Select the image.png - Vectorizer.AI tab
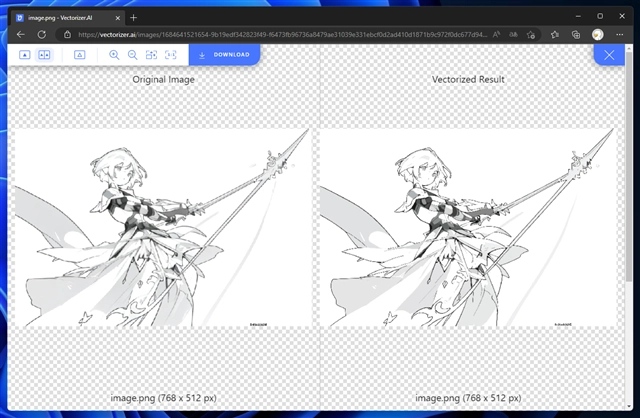 [x=68, y=18]
